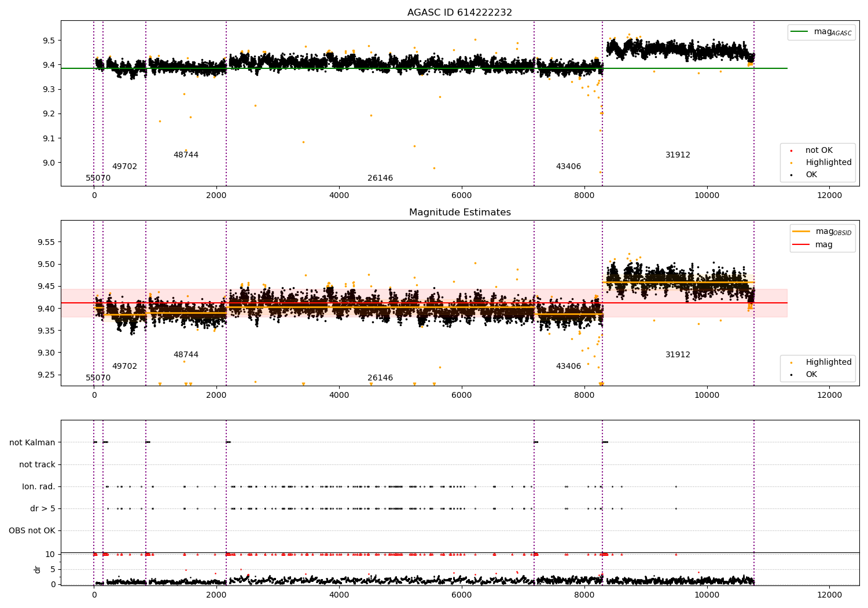
Task: Click y-tick '9.25' on Magnitude Estimates plot
Action: pyautogui.click(x=46, y=375)
